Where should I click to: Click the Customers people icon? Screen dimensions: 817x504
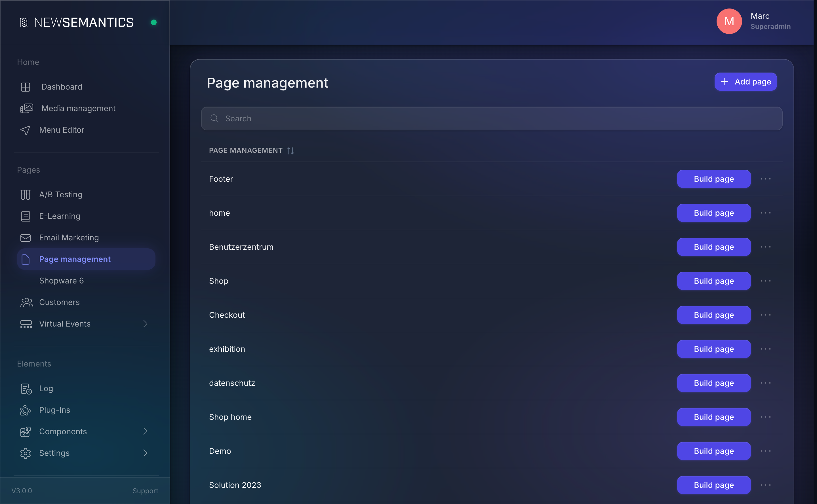26,302
